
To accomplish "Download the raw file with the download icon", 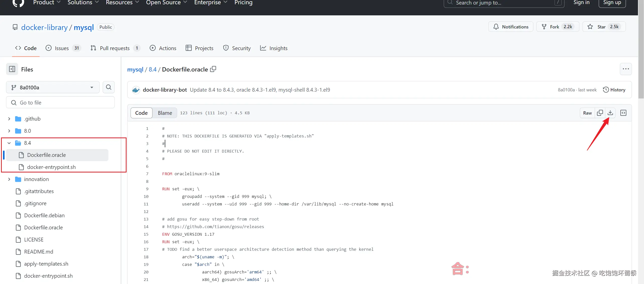I will [x=610, y=113].
